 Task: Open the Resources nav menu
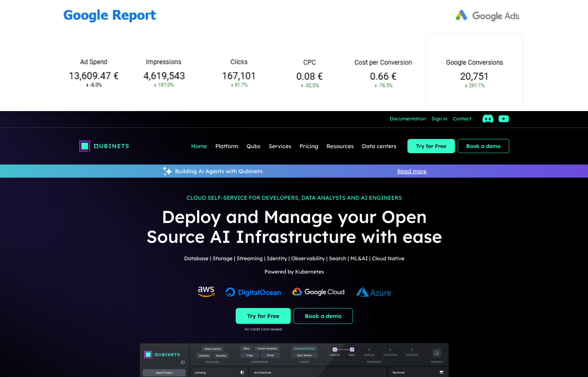pyautogui.click(x=340, y=146)
